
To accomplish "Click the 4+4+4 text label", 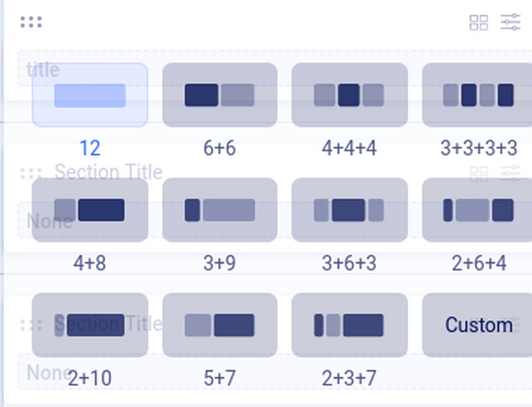I will tap(349, 148).
